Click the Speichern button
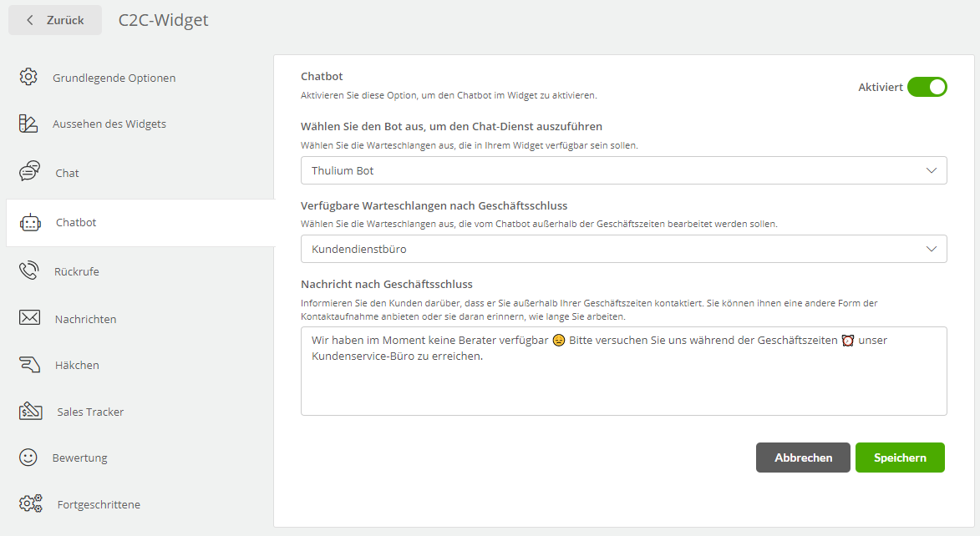The height and width of the screenshot is (536, 980). point(900,458)
